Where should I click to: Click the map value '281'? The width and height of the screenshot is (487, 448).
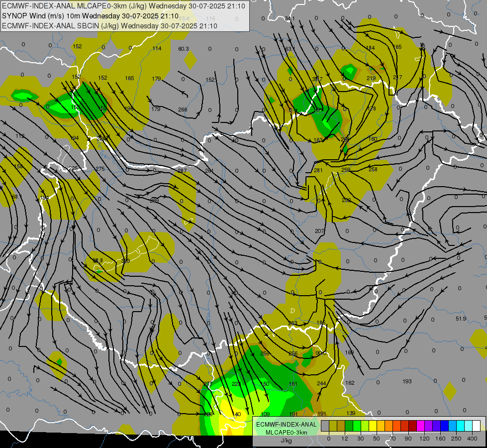(318, 170)
